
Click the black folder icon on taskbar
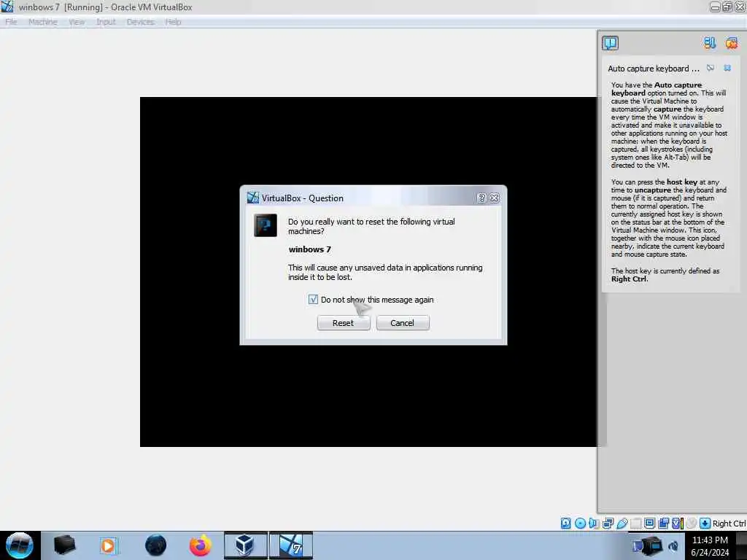click(64, 545)
